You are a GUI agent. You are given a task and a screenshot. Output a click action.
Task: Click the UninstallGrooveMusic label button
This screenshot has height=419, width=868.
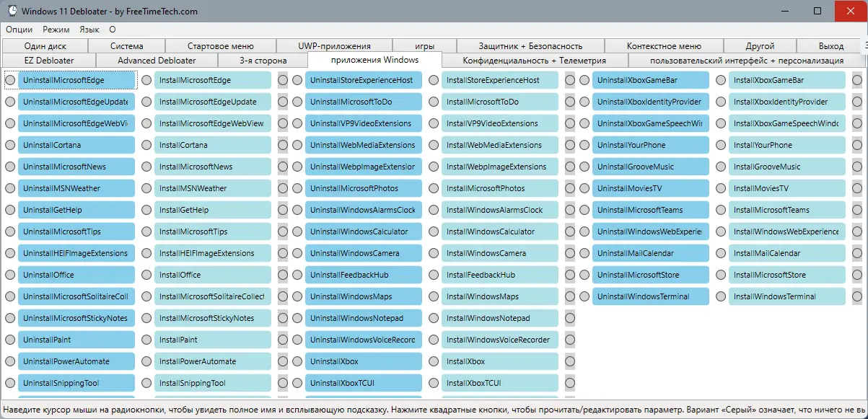(x=651, y=167)
